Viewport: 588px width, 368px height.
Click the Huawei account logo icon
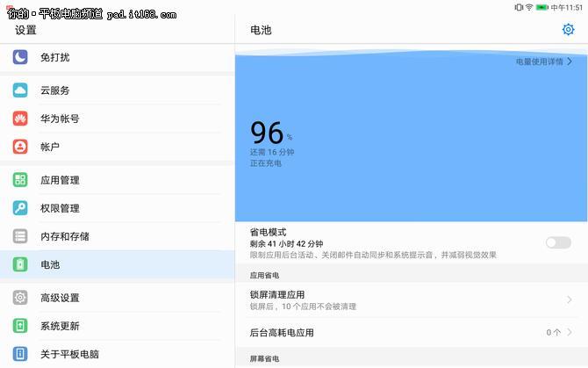tap(20, 119)
